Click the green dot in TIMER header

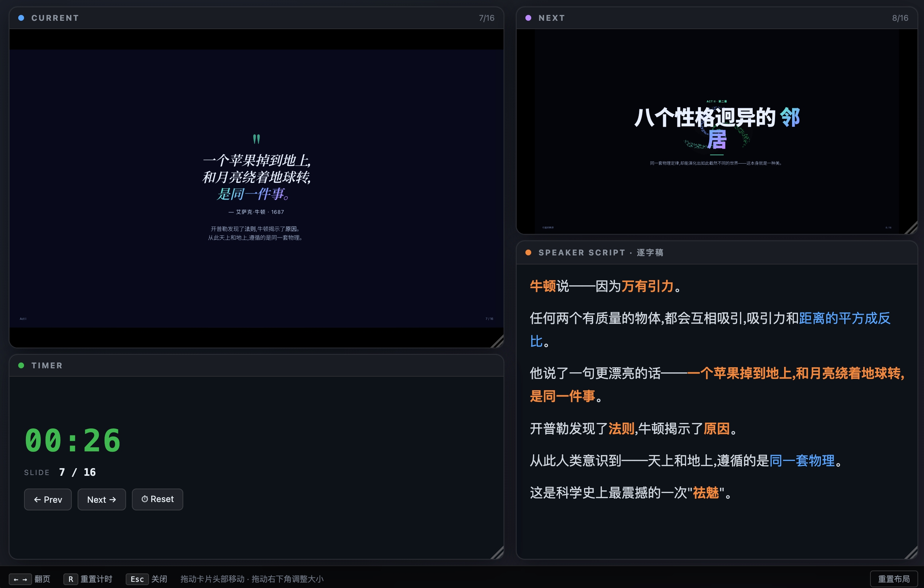[x=21, y=365]
